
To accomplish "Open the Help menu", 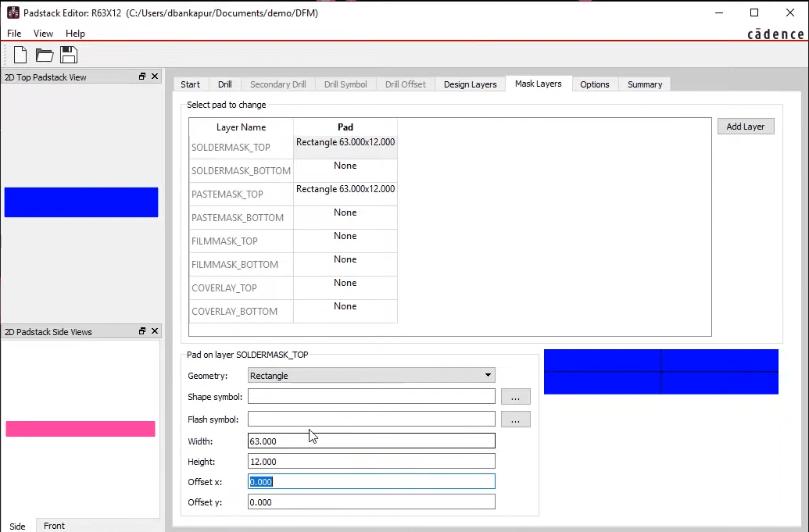I will pyautogui.click(x=75, y=34).
